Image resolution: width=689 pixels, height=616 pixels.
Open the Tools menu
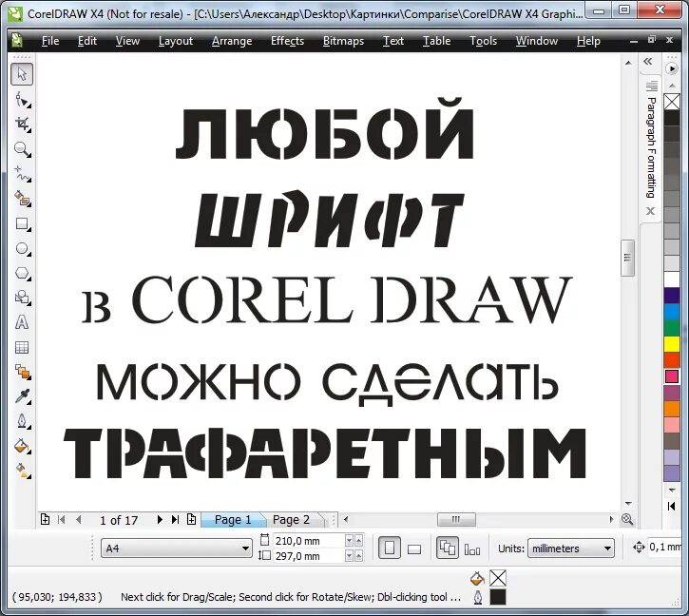[484, 41]
